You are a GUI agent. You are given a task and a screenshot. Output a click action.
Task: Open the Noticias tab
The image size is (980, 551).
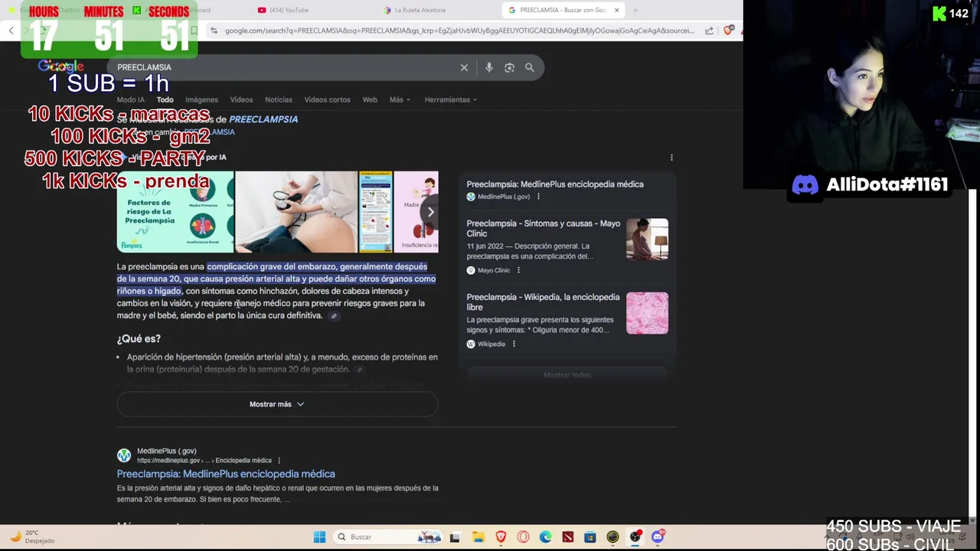pos(278,99)
